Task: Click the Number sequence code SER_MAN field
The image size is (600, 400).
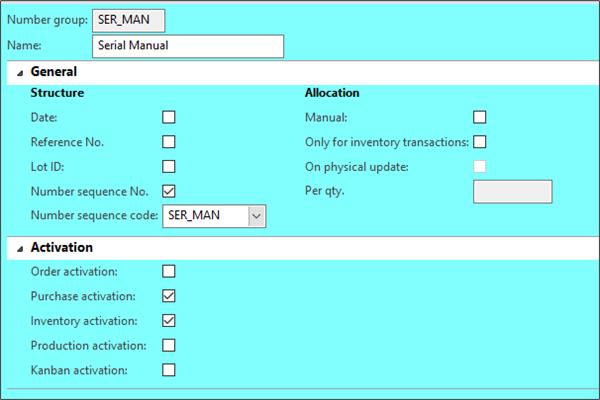Action: [x=204, y=215]
